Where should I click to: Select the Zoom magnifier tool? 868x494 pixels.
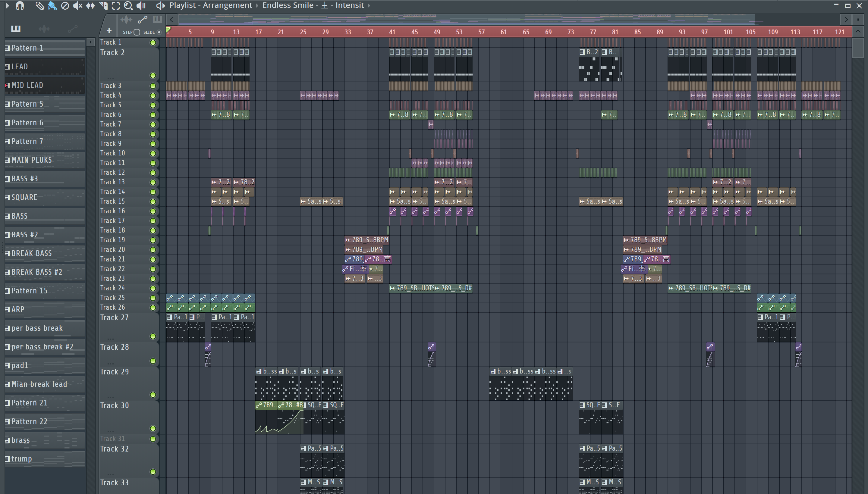pos(128,5)
